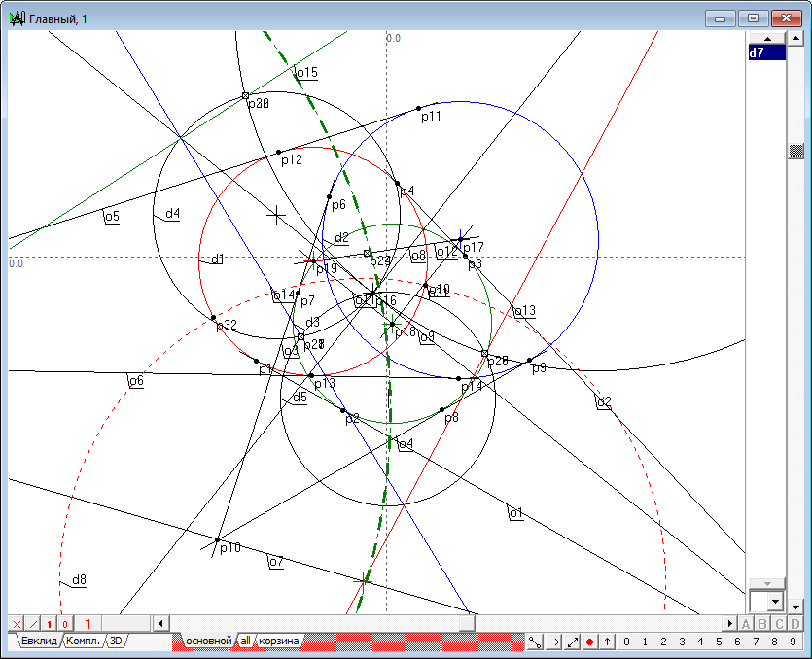Open the all tab

245,641
